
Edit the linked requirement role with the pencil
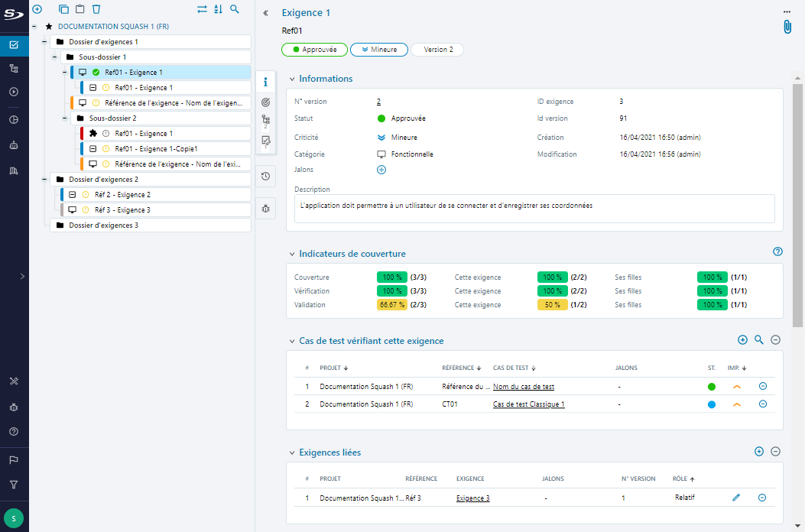[x=736, y=498]
